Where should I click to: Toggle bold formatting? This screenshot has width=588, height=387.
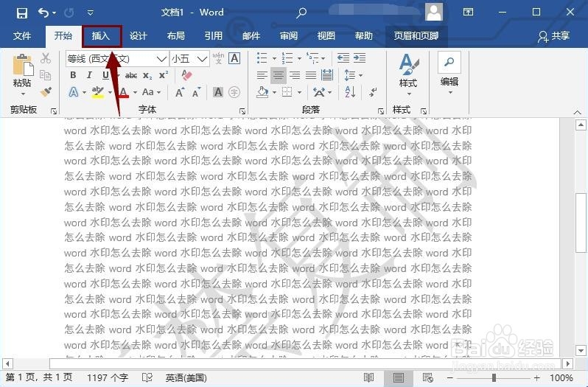pos(73,75)
